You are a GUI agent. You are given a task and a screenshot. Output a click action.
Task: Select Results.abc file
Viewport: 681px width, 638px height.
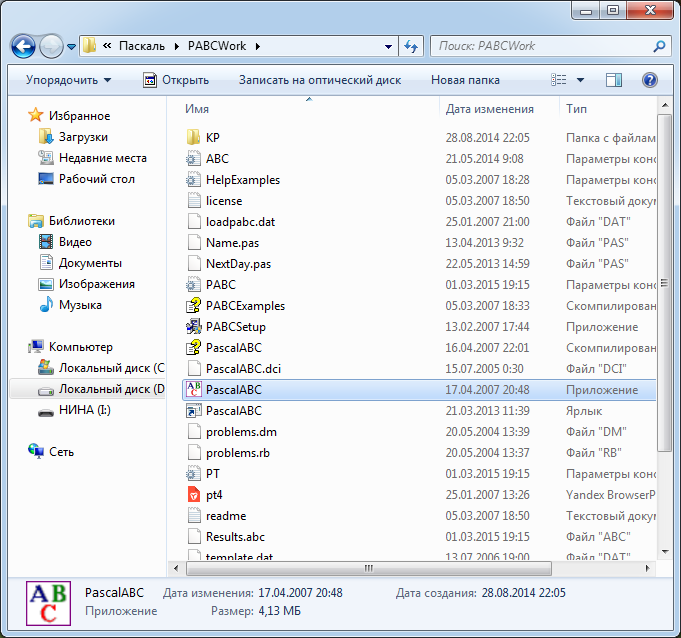235,537
